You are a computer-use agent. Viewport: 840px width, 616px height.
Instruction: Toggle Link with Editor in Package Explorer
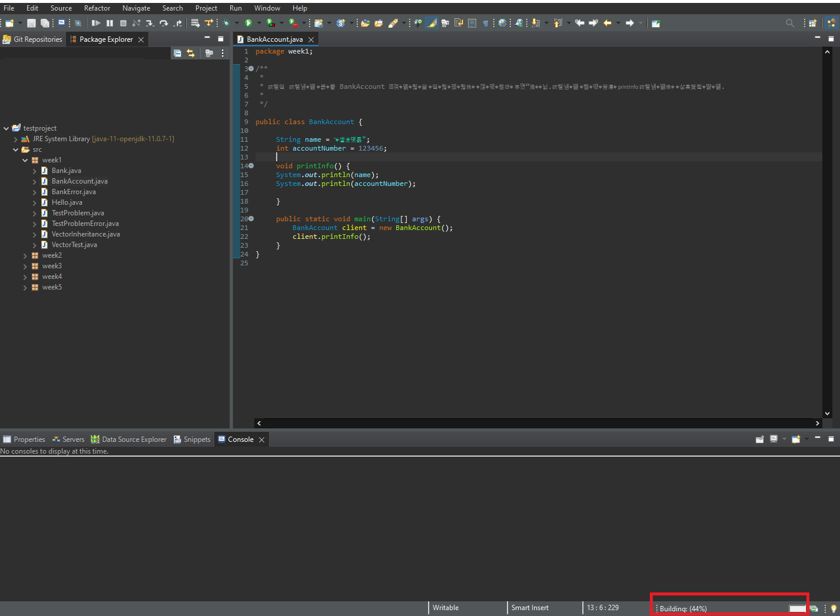[191, 53]
